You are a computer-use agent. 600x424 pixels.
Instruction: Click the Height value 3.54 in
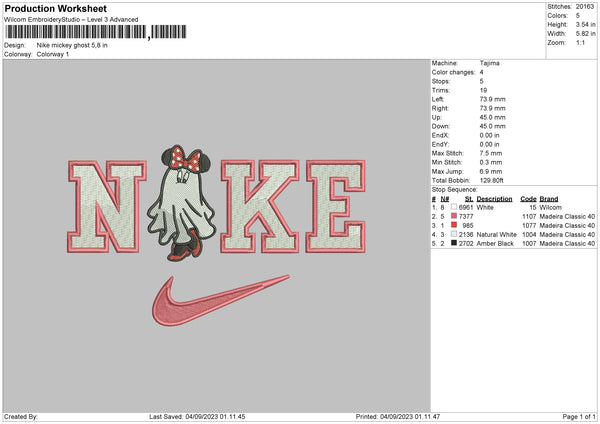pyautogui.click(x=585, y=24)
